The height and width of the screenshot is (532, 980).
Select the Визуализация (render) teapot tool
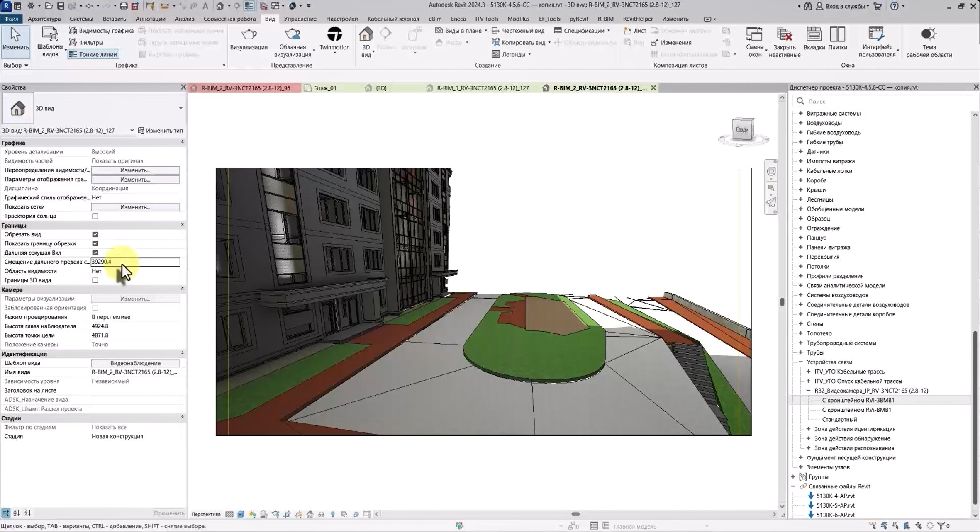pos(249,39)
